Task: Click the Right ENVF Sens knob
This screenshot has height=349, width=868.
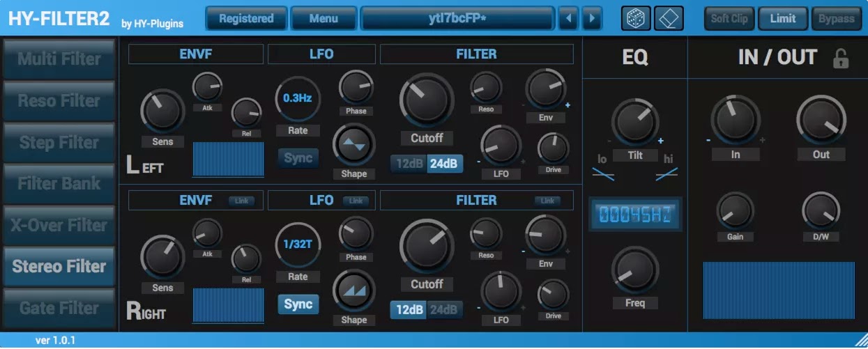Action: point(162,257)
